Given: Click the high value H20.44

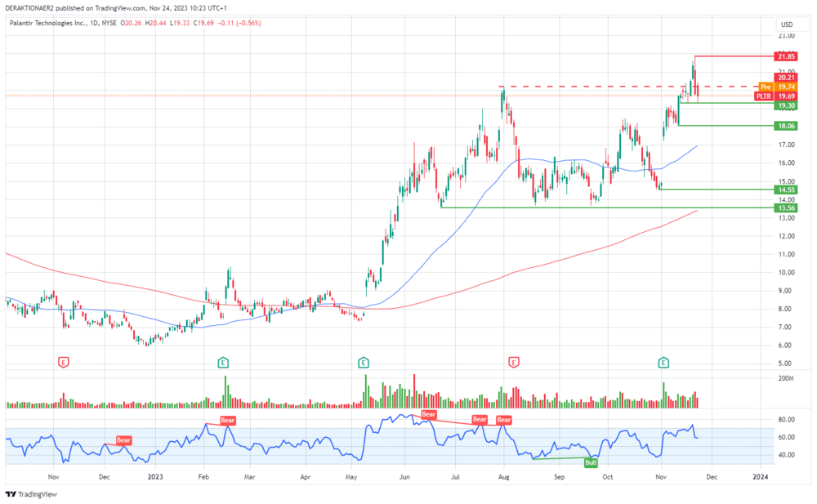Looking at the screenshot, I should pos(156,23).
